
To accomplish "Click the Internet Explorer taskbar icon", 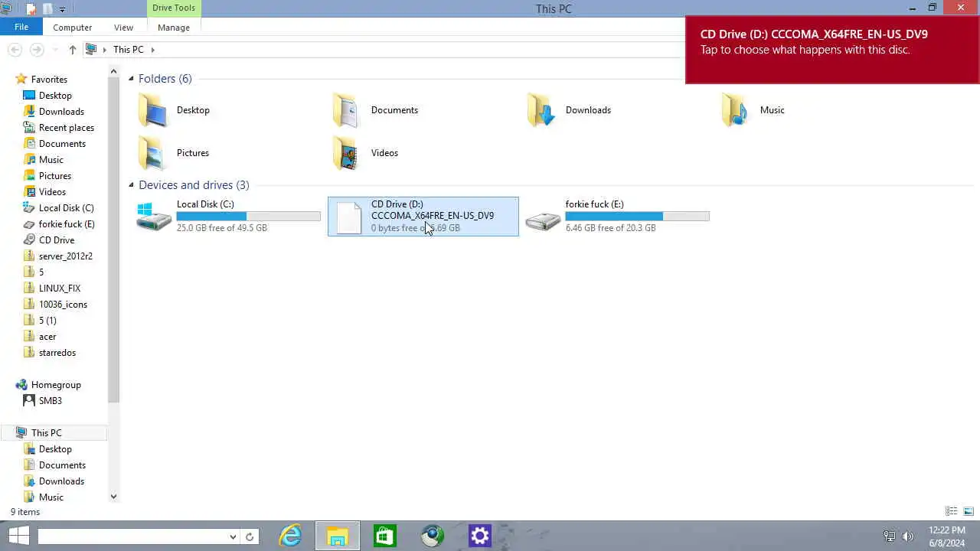I will (290, 536).
